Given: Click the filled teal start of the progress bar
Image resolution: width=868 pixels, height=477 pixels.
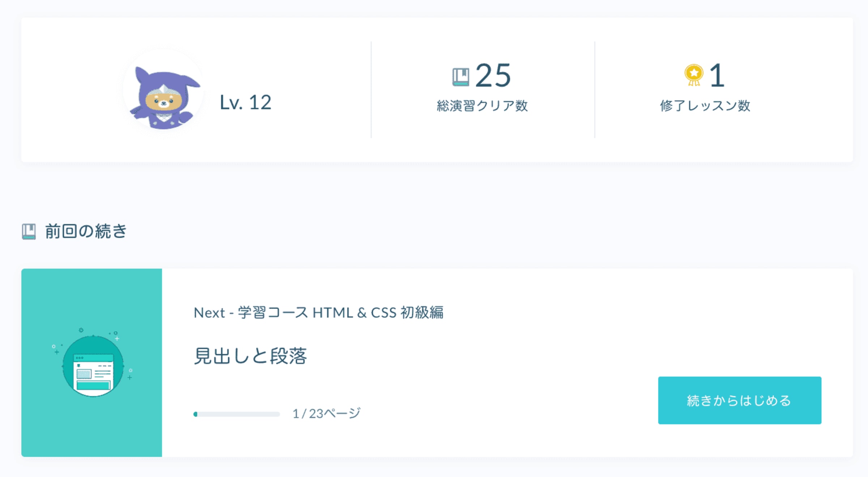Looking at the screenshot, I should [x=196, y=414].
